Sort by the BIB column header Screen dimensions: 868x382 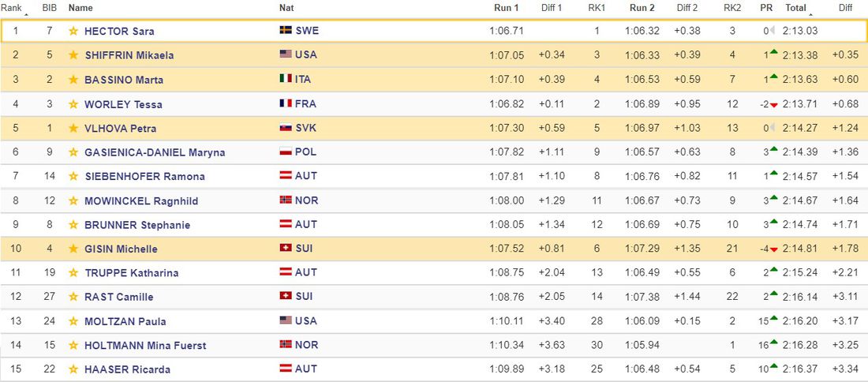pos(49,8)
